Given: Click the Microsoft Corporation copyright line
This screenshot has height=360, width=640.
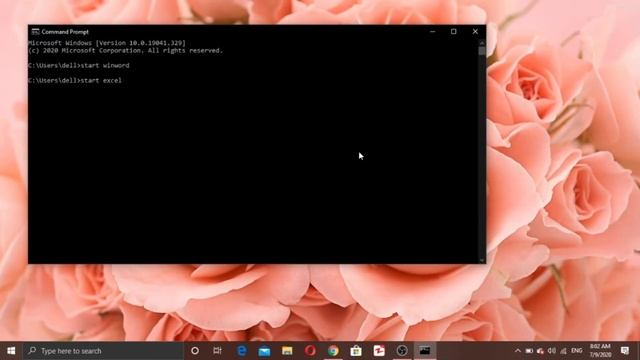Looking at the screenshot, I should point(126,51).
